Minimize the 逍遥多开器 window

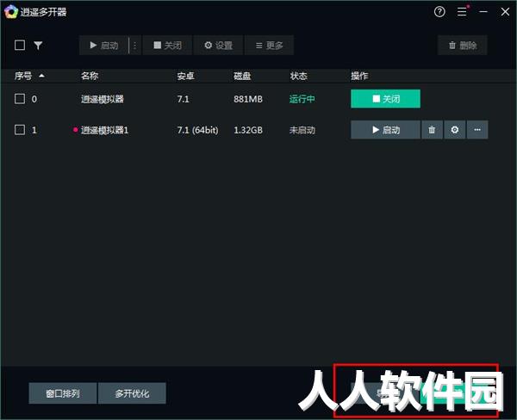point(483,12)
